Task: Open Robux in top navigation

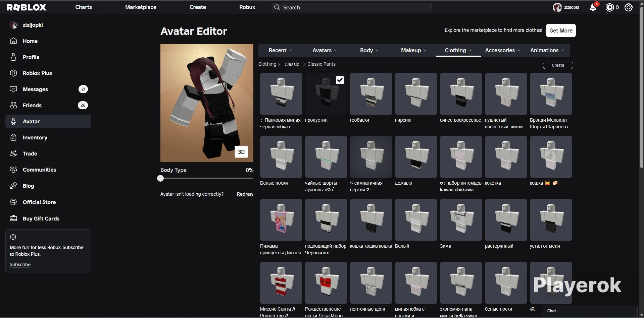Action: click(x=247, y=7)
